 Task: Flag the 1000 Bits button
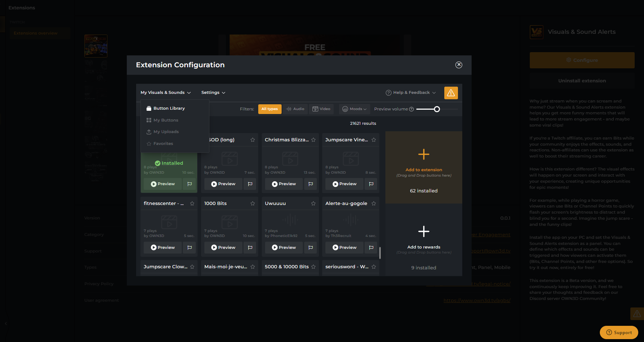[250, 247]
